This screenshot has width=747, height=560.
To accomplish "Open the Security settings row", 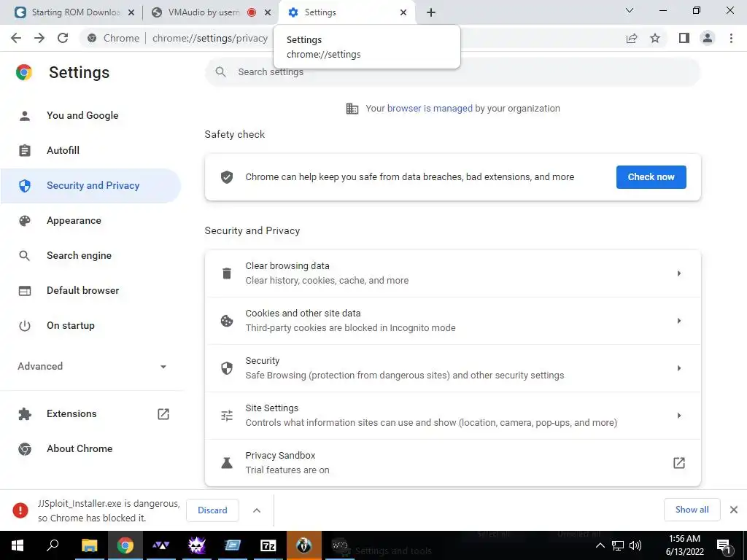I will [x=452, y=368].
